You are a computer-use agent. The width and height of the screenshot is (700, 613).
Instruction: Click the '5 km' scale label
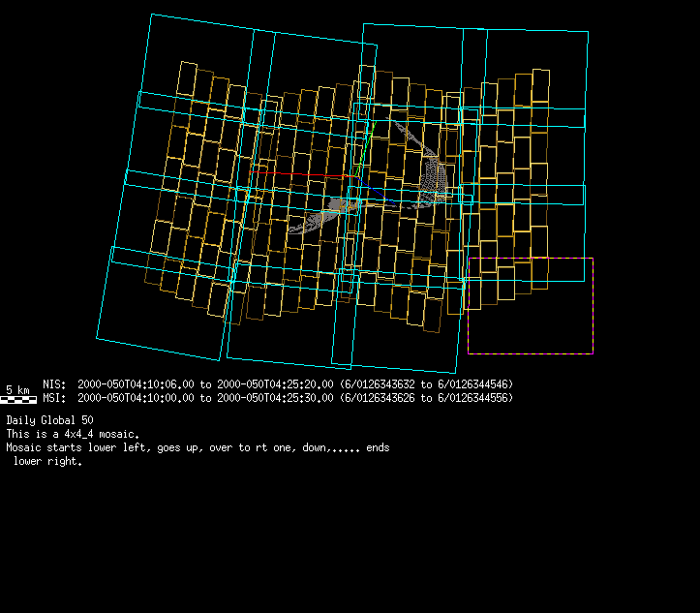point(17,389)
